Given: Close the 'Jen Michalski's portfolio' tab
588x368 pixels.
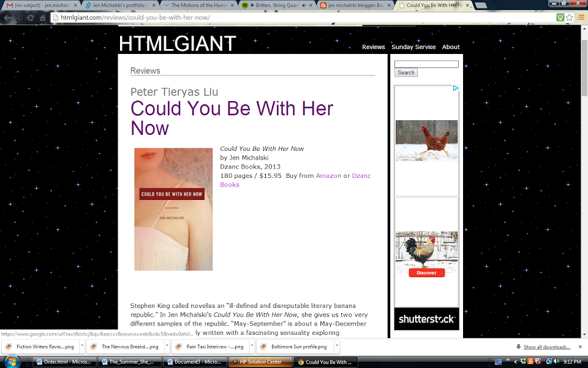Looking at the screenshot, I should click(x=154, y=6).
